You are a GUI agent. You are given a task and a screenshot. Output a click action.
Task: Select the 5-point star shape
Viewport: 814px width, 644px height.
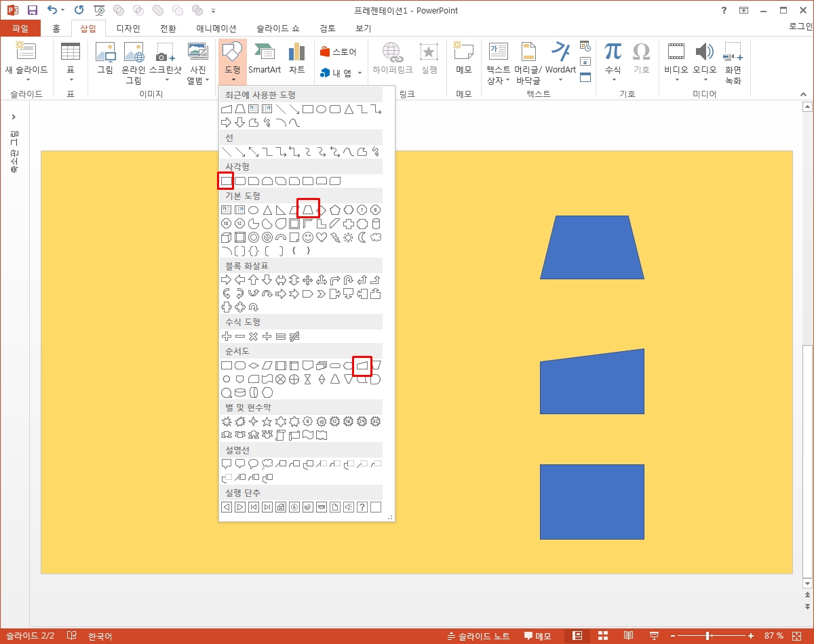[x=267, y=422]
